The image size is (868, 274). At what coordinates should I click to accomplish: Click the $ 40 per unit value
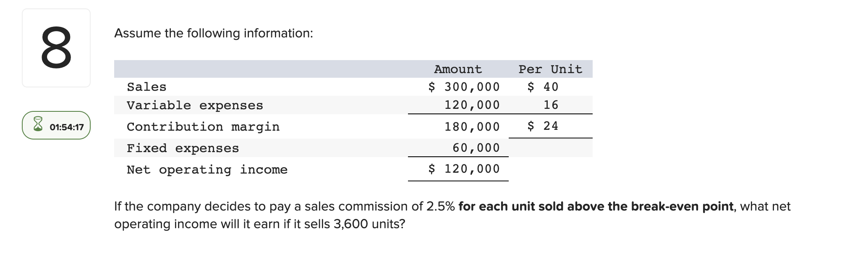click(x=543, y=87)
